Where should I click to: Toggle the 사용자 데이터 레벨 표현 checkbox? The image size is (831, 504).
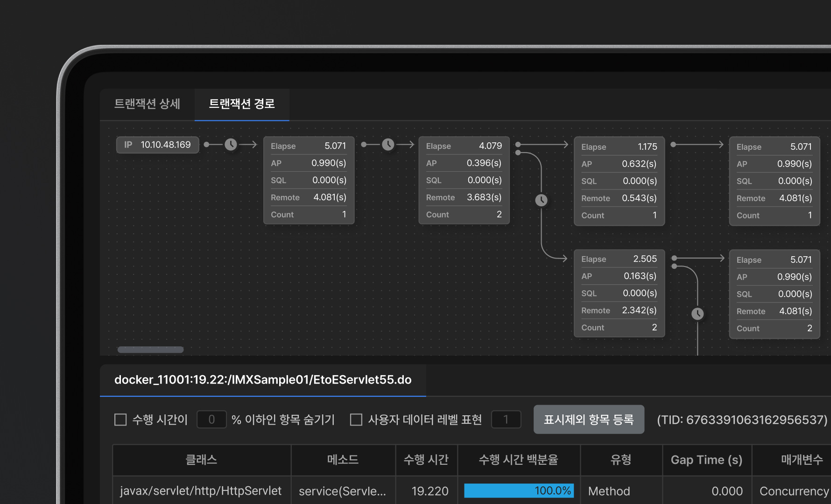pyautogui.click(x=356, y=420)
